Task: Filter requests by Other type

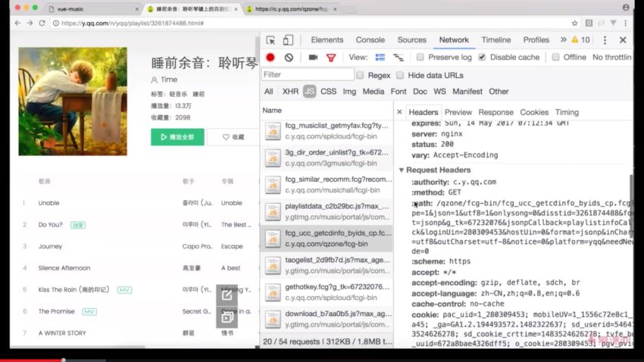Action: pyautogui.click(x=499, y=92)
